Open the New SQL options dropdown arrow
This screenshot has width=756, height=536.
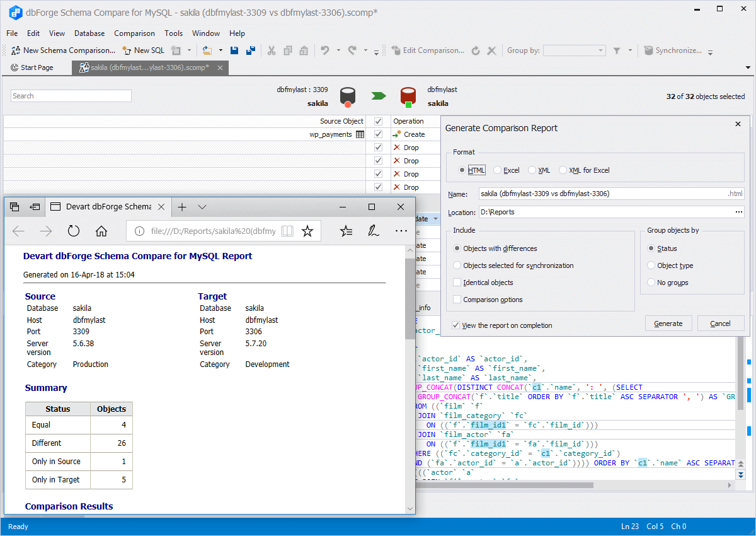tap(189, 50)
